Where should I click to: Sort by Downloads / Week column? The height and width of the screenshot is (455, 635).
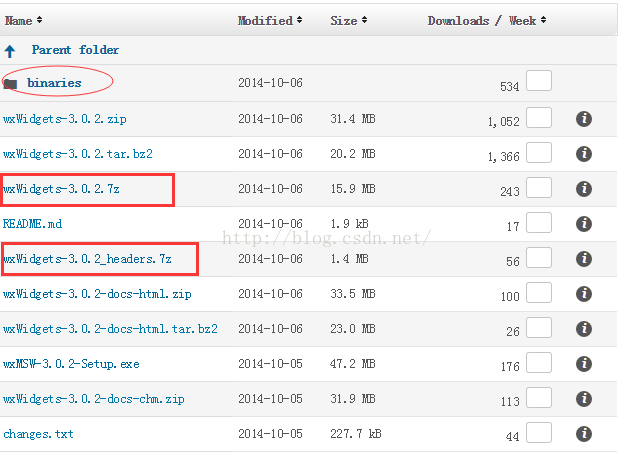(x=487, y=20)
